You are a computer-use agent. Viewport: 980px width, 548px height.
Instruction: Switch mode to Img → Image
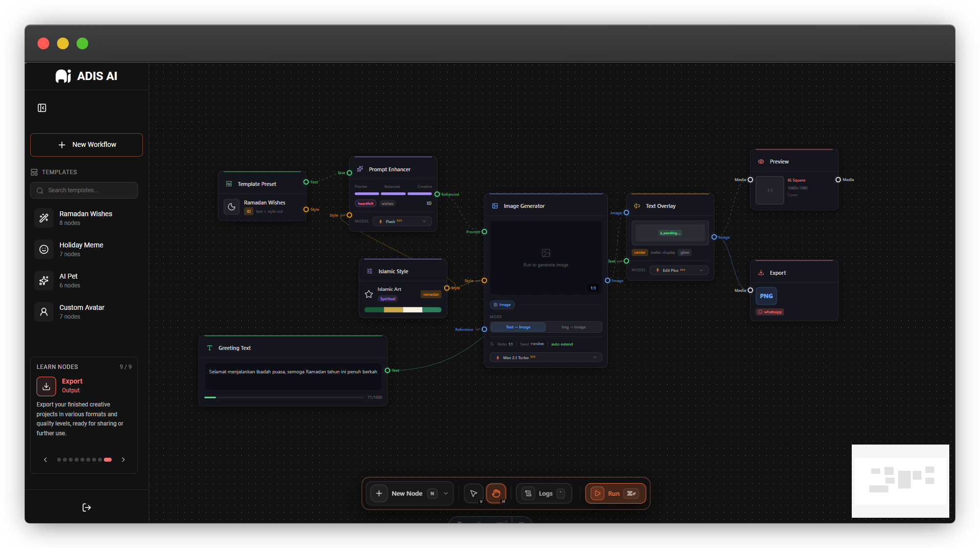click(x=573, y=327)
